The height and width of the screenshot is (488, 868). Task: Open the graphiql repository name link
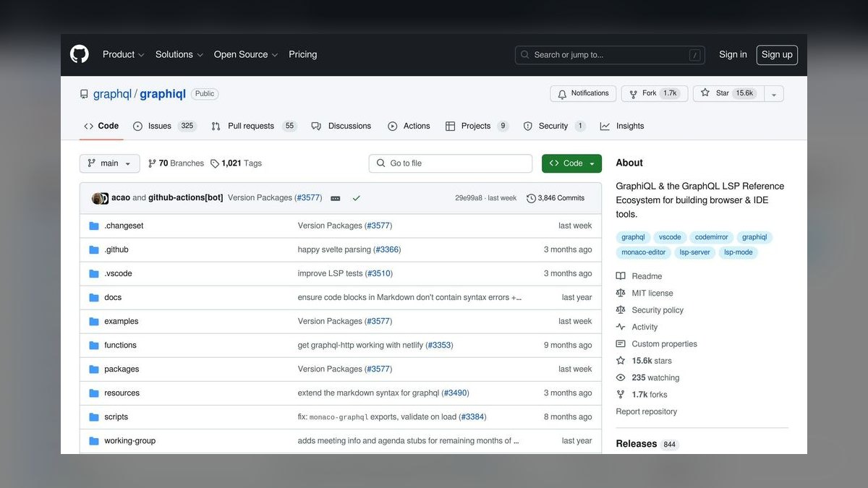(x=163, y=94)
